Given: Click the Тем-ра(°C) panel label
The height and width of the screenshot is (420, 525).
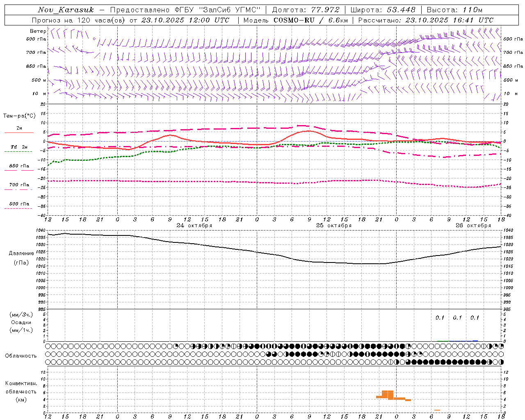Looking at the screenshot, I should point(19,116).
